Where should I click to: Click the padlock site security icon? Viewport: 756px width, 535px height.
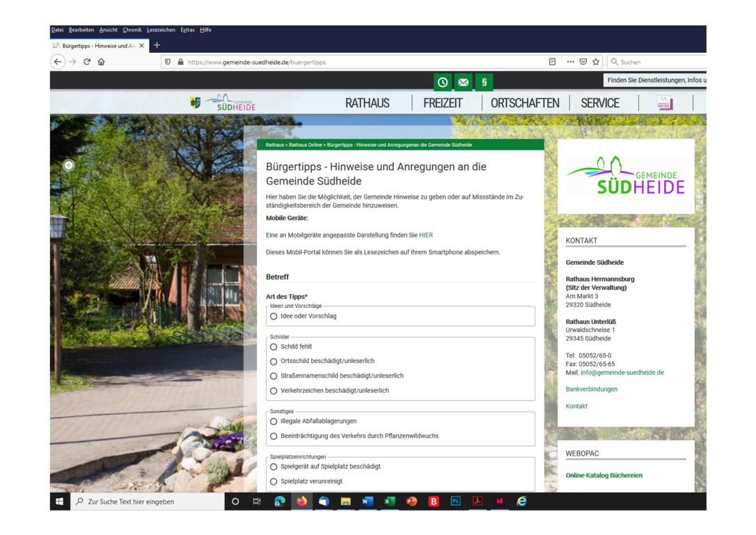tap(180, 62)
